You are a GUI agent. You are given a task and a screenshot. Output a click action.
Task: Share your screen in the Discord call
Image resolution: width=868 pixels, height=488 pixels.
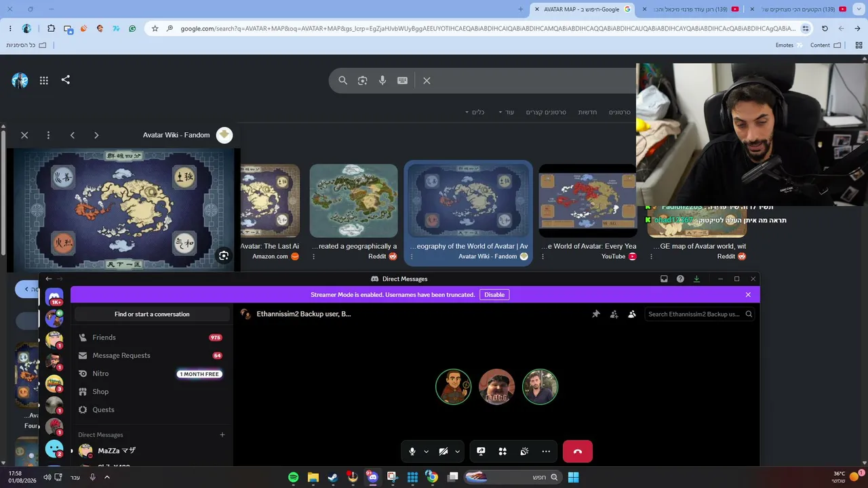pyautogui.click(x=481, y=451)
